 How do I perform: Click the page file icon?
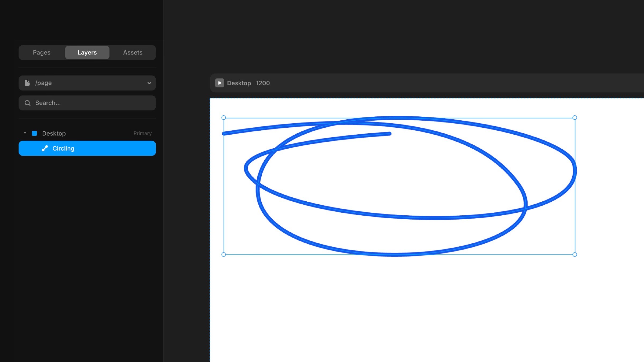coord(27,83)
